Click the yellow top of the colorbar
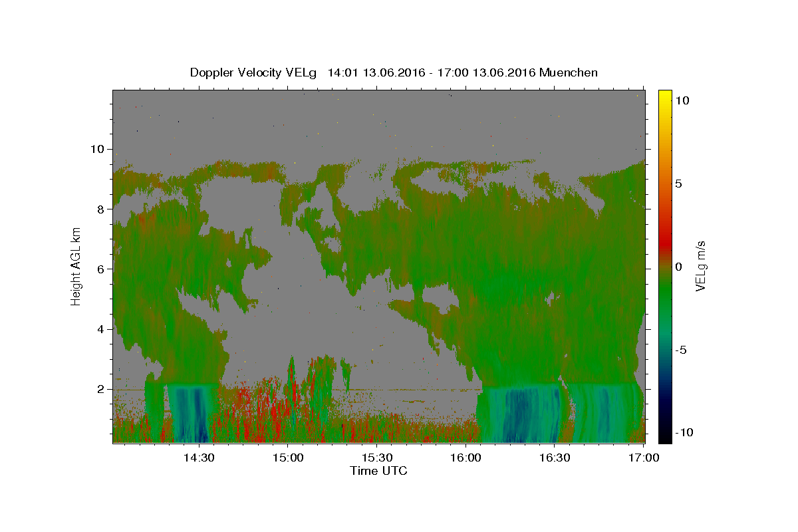 pyautogui.click(x=664, y=93)
